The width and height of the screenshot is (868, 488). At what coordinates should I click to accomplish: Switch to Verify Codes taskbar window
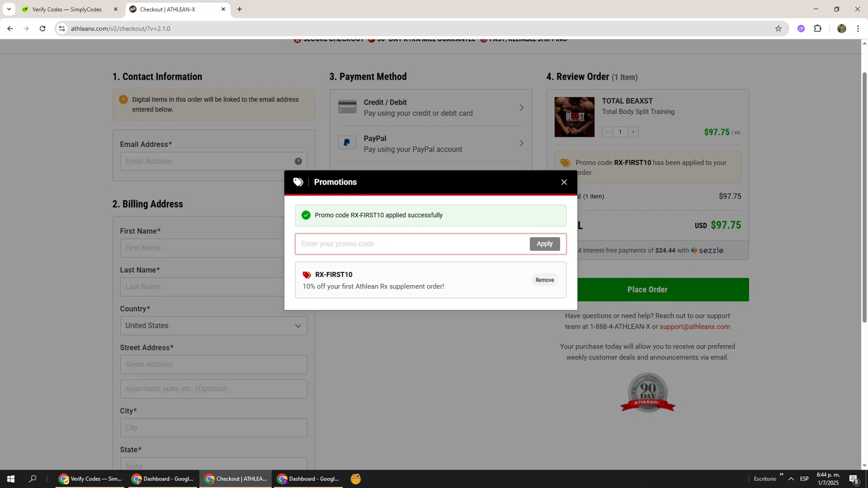point(90,479)
